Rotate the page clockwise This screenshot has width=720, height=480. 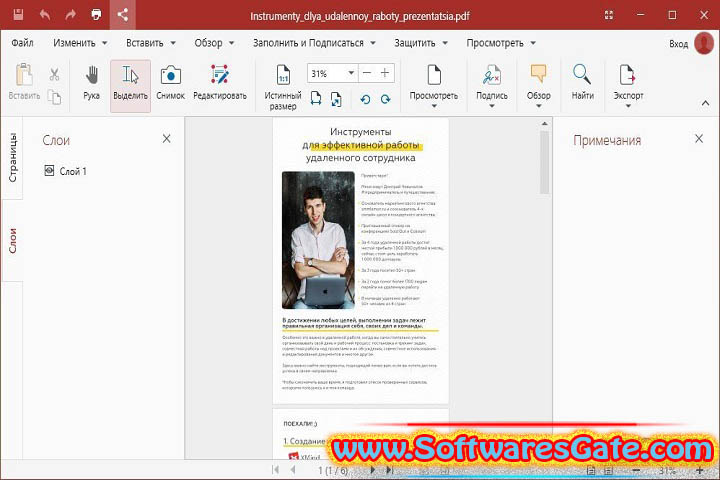coord(386,99)
